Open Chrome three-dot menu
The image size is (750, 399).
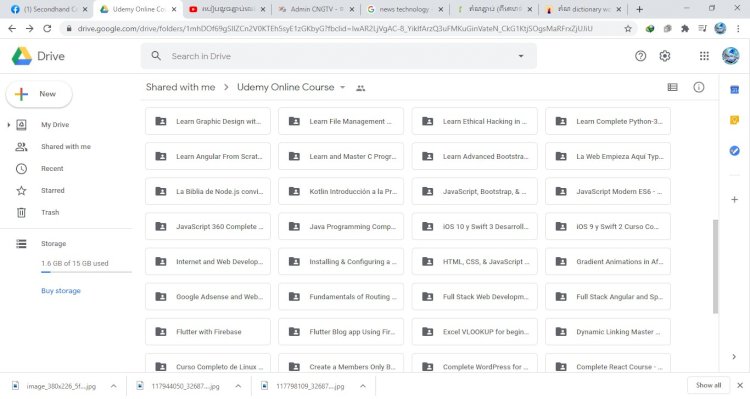tap(739, 29)
